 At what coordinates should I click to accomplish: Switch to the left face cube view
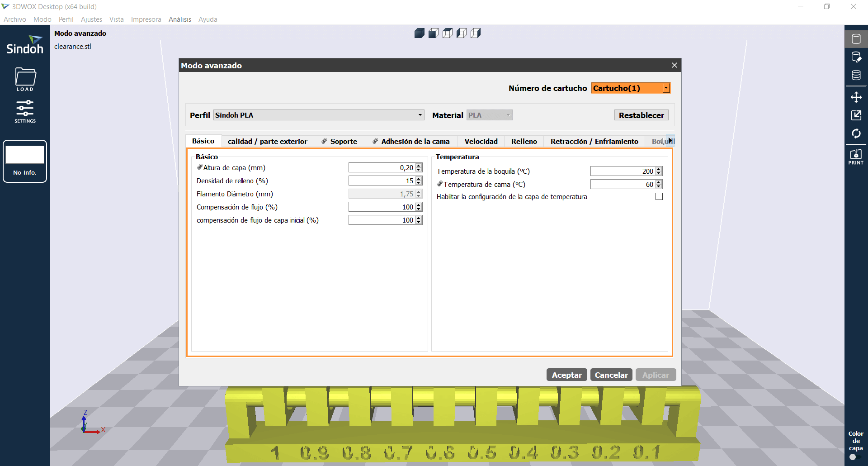462,33
